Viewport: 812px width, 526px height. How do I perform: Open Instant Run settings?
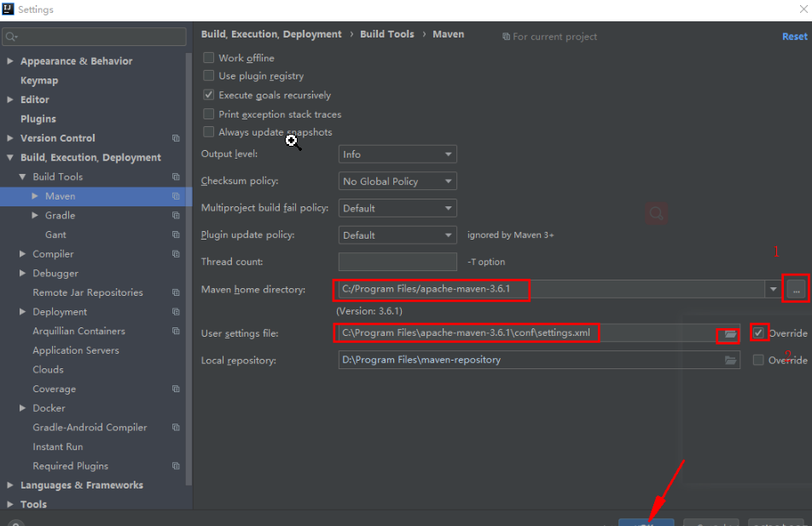(x=57, y=447)
